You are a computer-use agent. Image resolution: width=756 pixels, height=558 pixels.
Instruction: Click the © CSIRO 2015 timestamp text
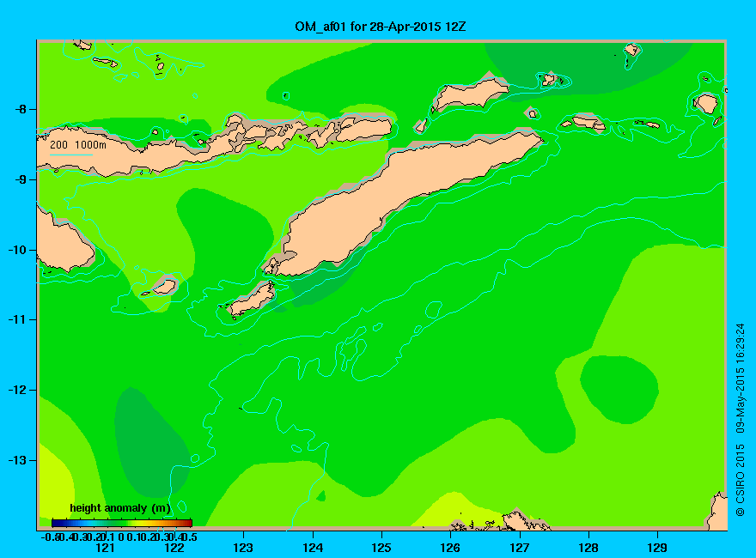coord(740,420)
